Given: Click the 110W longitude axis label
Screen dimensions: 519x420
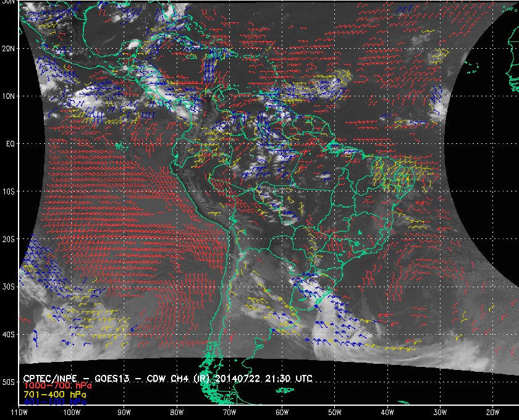Looking at the screenshot, I should [x=19, y=411].
